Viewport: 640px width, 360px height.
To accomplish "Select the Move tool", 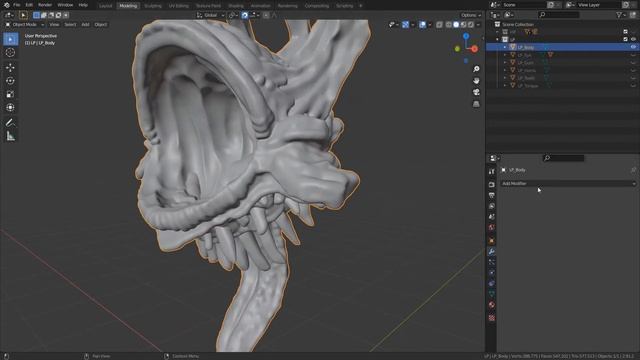I will [11, 67].
